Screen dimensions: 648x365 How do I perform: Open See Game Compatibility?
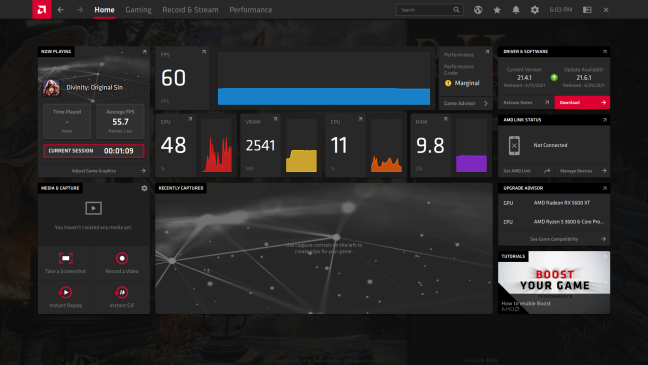[x=554, y=239]
